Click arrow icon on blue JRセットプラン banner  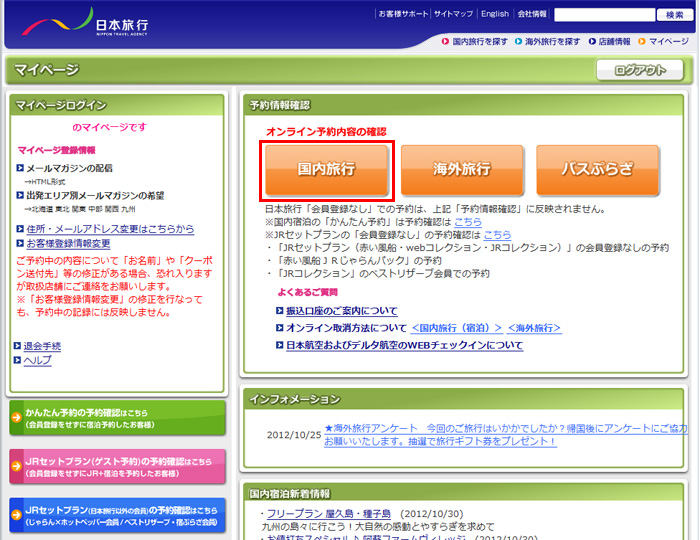pyautogui.click(x=17, y=515)
